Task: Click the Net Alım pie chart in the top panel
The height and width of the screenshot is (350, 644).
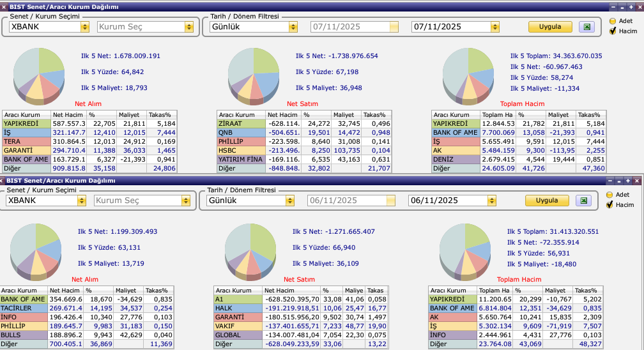Action: click(39, 73)
